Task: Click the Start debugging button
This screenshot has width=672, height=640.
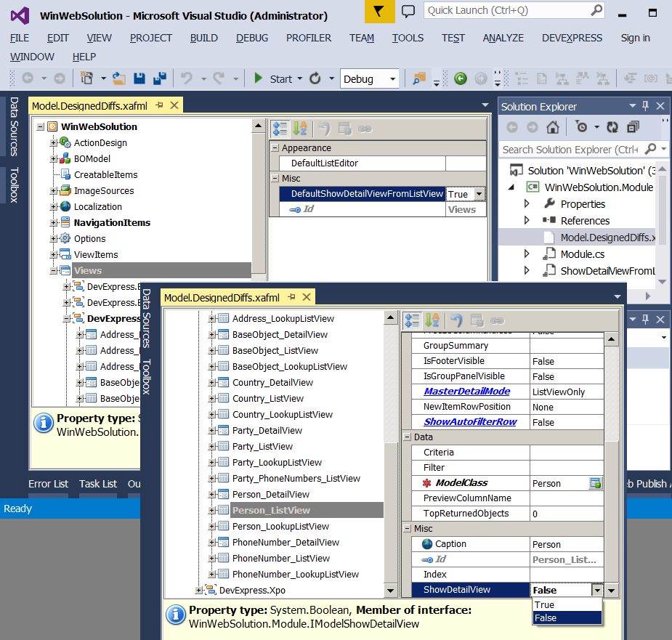Action: click(273, 78)
